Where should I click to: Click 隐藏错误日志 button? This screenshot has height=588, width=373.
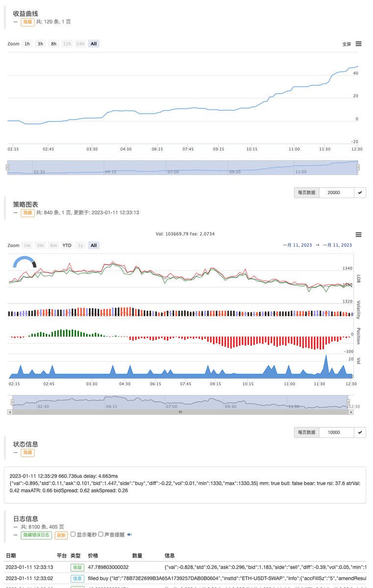36,535
